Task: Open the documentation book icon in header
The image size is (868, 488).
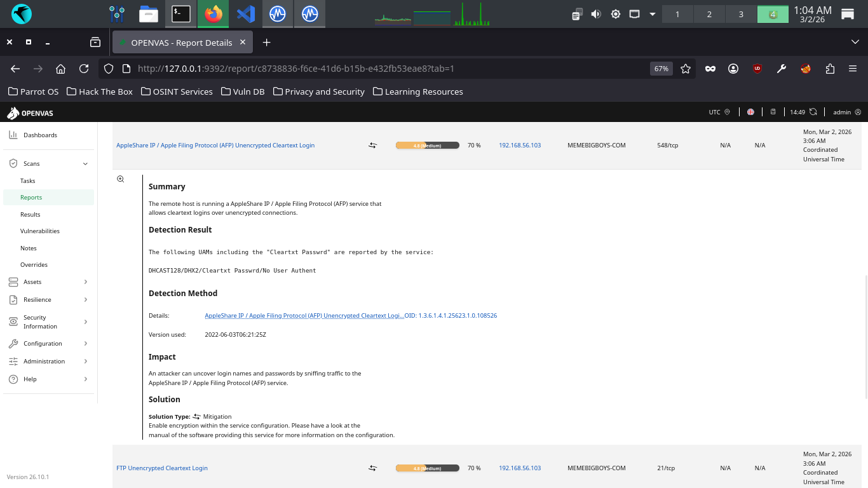Action: click(x=773, y=112)
